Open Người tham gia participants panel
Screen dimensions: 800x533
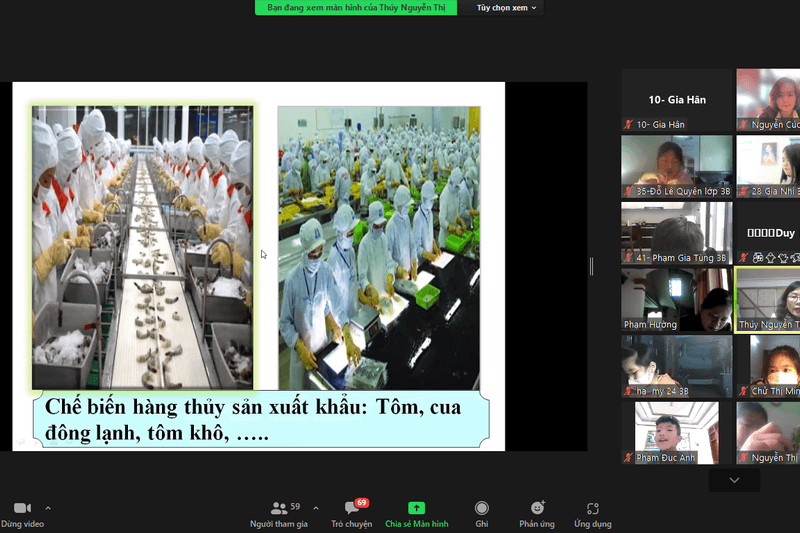tap(279, 508)
